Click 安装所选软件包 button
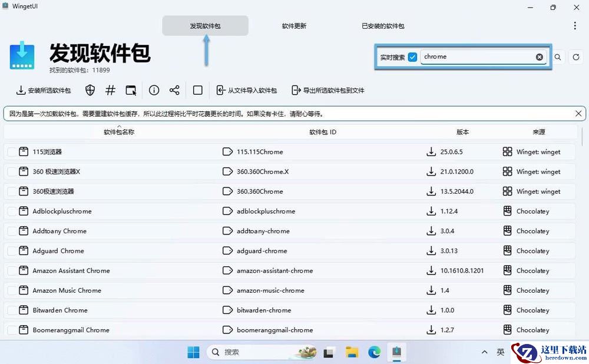The image size is (589, 364). (x=43, y=90)
